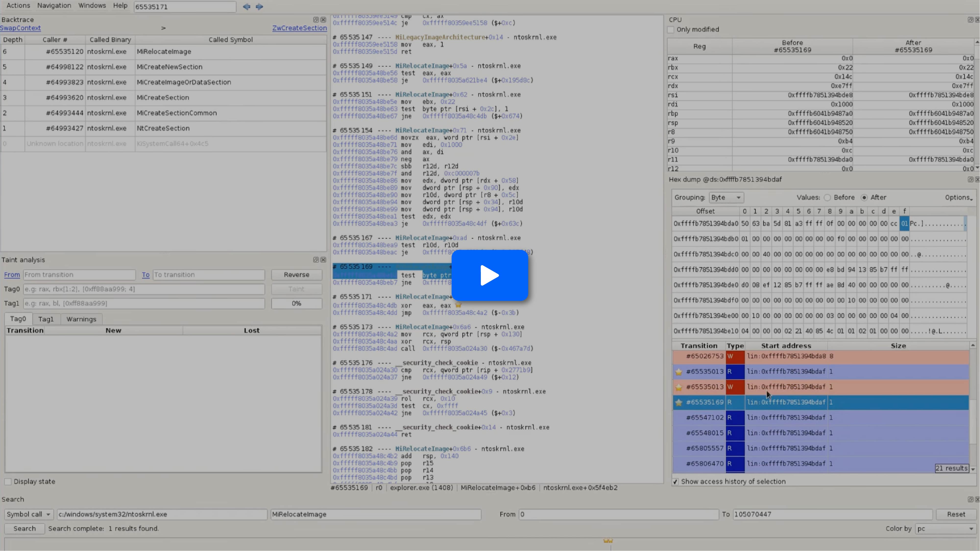The image size is (980, 551).
Task: Undock the Taint analysis panel icon
Action: click(x=315, y=260)
